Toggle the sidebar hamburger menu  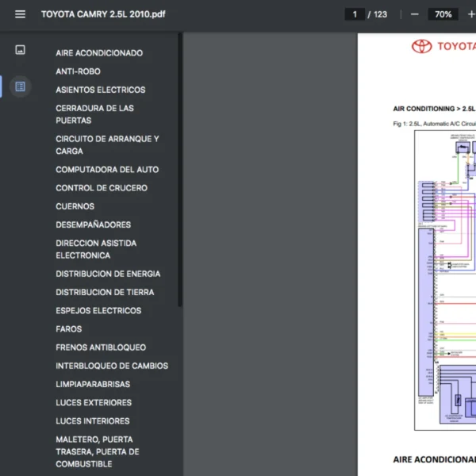pos(21,14)
